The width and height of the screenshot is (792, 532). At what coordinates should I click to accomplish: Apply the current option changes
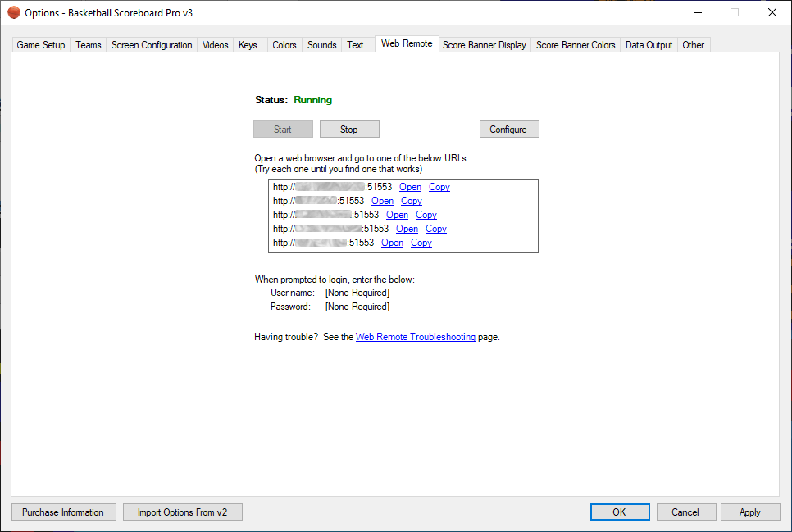coord(749,512)
